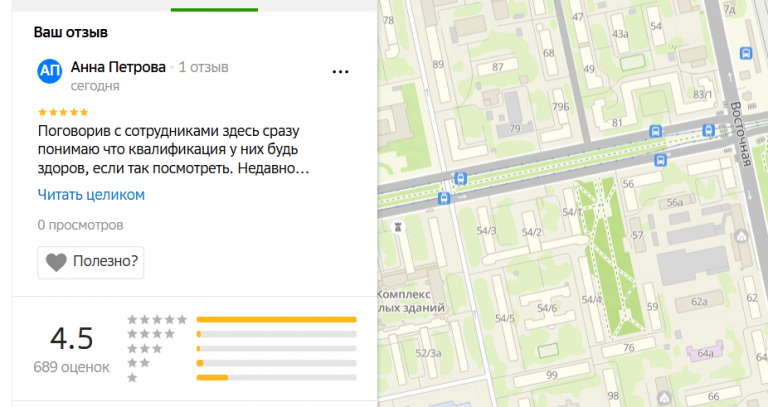Click building number 99 on map
768x407 pixels.
point(552,375)
